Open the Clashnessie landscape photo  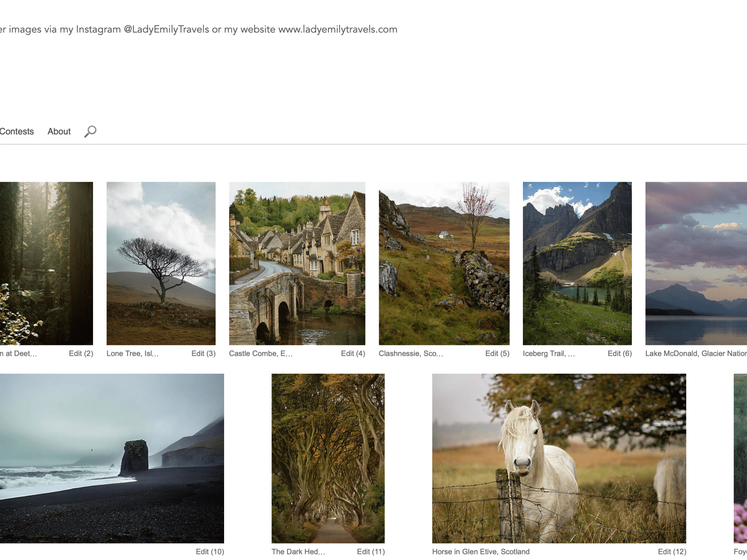[444, 263]
